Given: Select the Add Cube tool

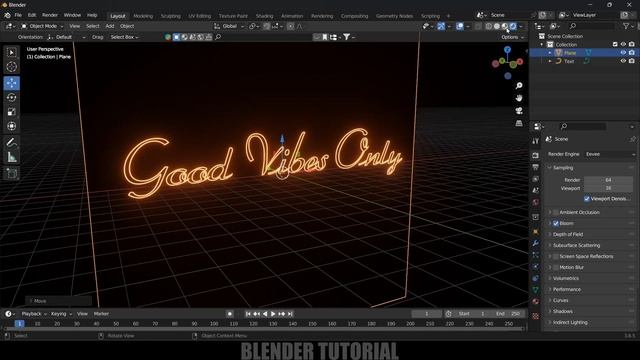Looking at the screenshot, I should click(x=11, y=173).
